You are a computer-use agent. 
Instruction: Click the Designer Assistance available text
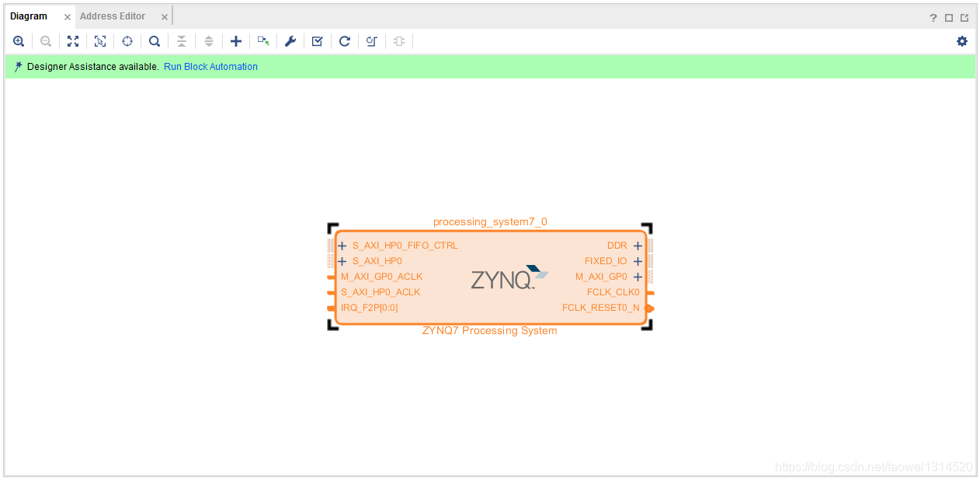click(x=93, y=67)
